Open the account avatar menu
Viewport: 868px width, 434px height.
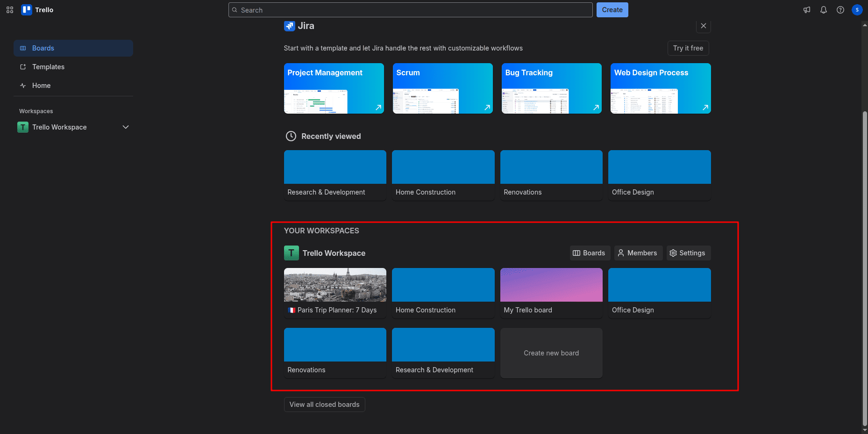(x=857, y=10)
